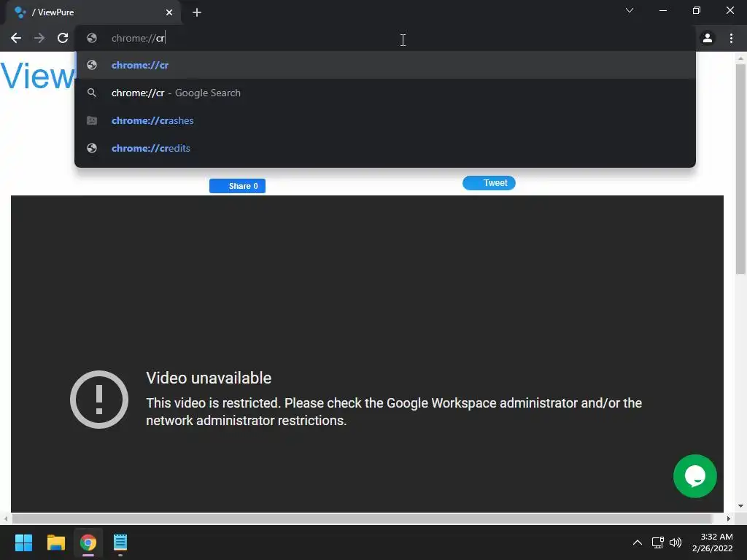Click the video unavailable exclamation icon
747x560 pixels.
click(x=99, y=400)
